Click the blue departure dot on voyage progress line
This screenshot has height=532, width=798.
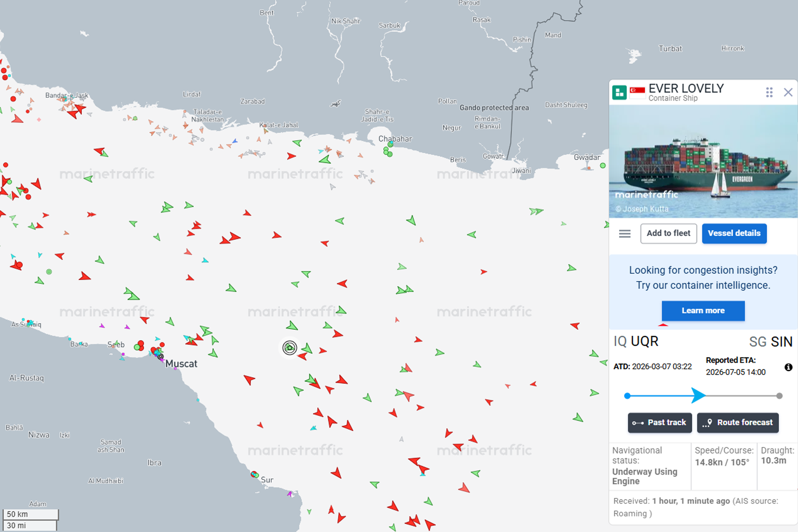pos(627,396)
